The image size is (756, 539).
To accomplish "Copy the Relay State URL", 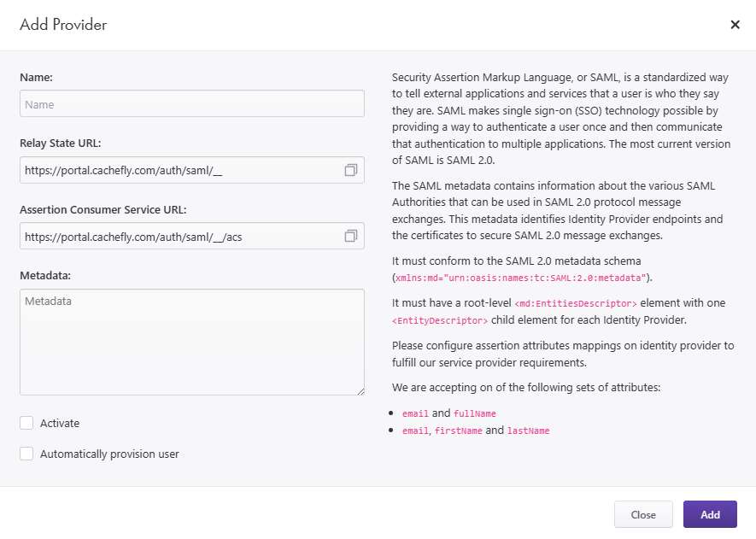I will click(350, 170).
